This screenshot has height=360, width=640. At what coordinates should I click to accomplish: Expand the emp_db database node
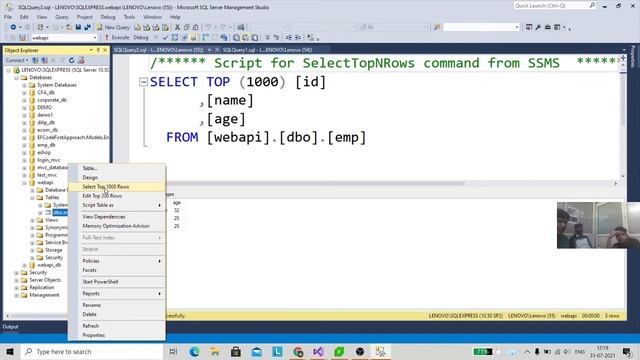coord(24,145)
